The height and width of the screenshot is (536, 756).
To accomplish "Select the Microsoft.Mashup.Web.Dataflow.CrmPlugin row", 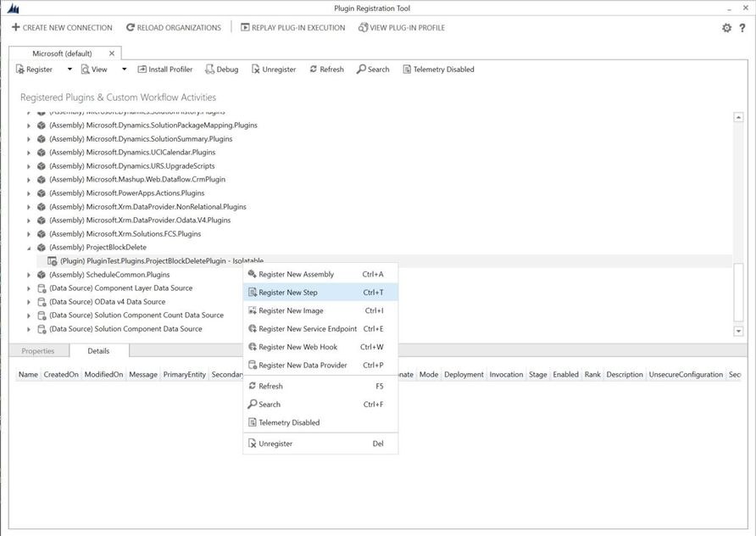I will (137, 180).
